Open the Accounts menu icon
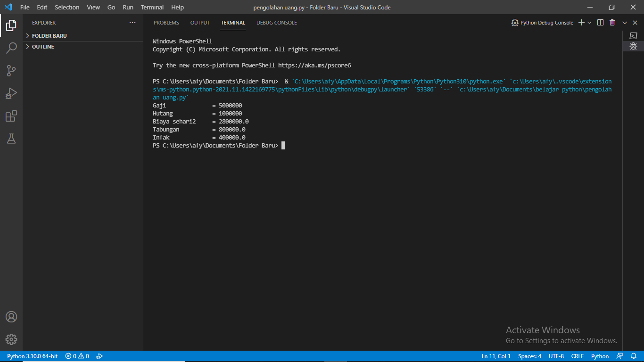Viewport: 644px width, 362px height. tap(11, 317)
